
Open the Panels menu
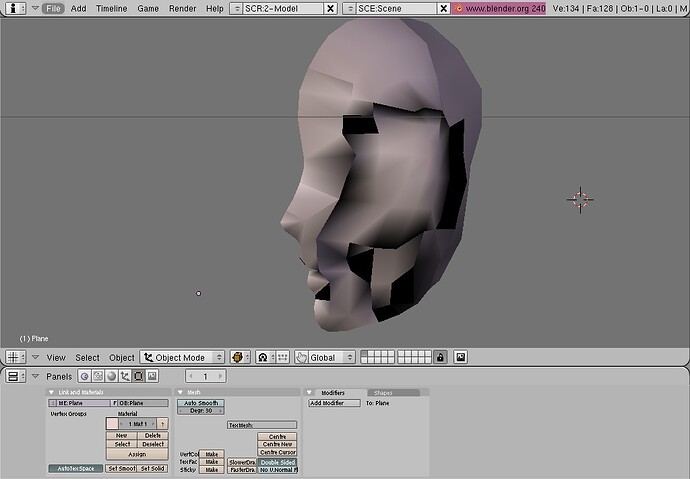tap(59, 377)
